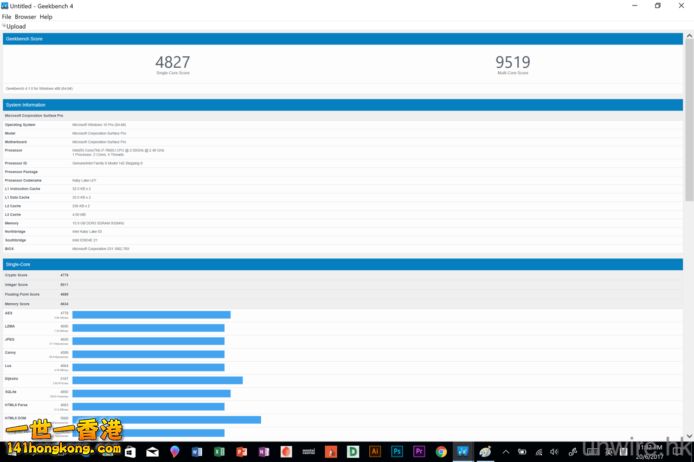This screenshot has width=694, height=462.
Task: Click the HTML5 DOM result bar
Action: [166, 420]
